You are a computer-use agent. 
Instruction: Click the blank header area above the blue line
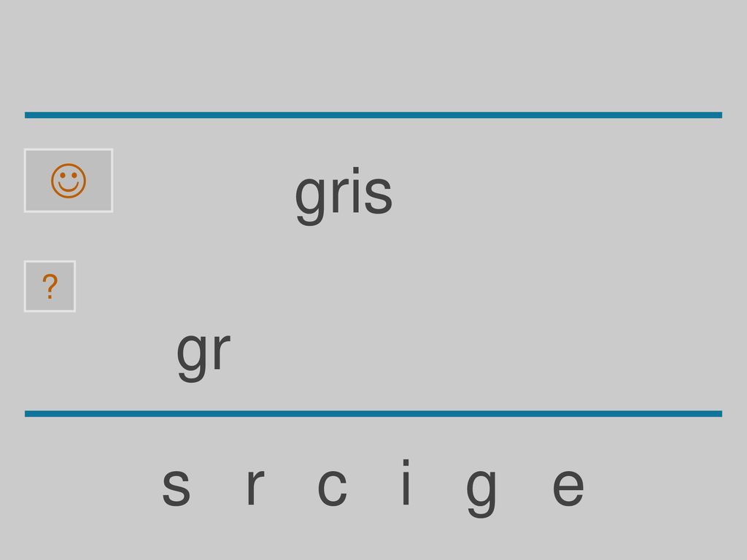(x=373, y=55)
